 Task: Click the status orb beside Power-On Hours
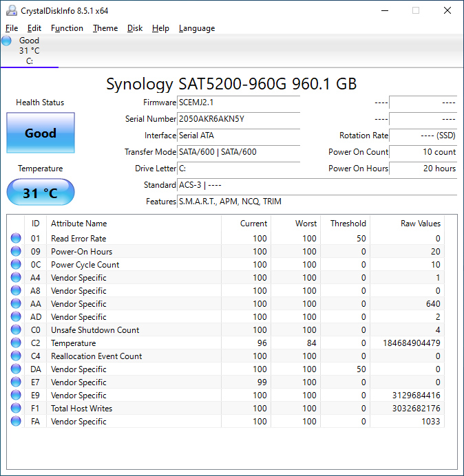(x=16, y=252)
